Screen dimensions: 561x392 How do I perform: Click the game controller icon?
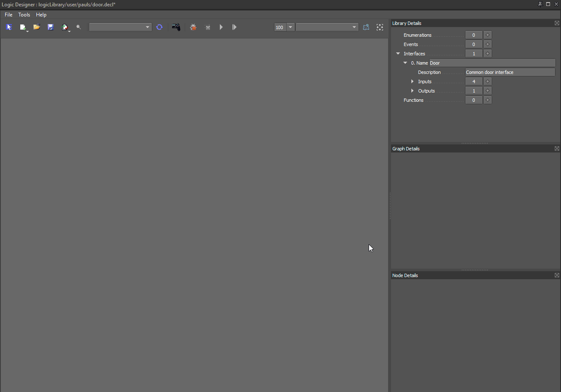(x=176, y=27)
